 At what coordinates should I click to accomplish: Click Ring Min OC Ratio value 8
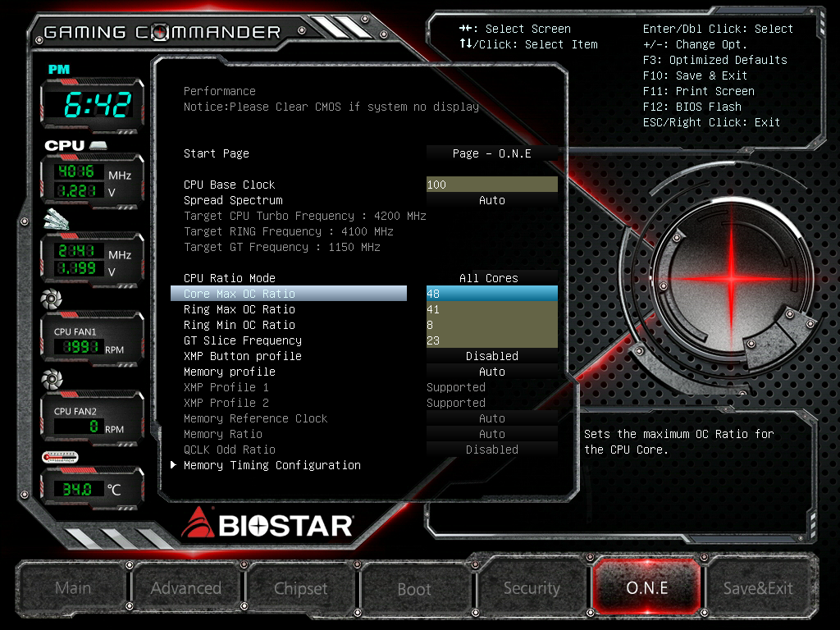(492, 325)
